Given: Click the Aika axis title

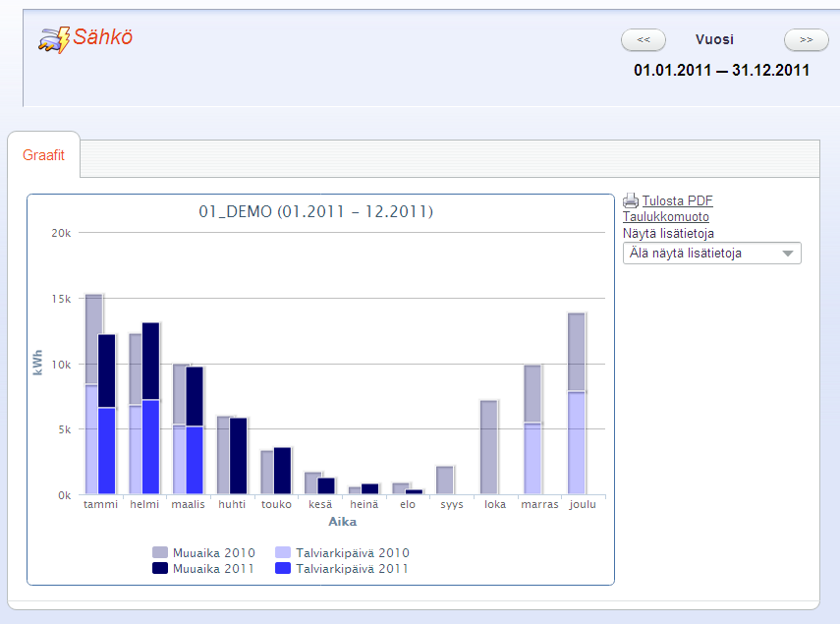Looking at the screenshot, I should pos(342,522).
